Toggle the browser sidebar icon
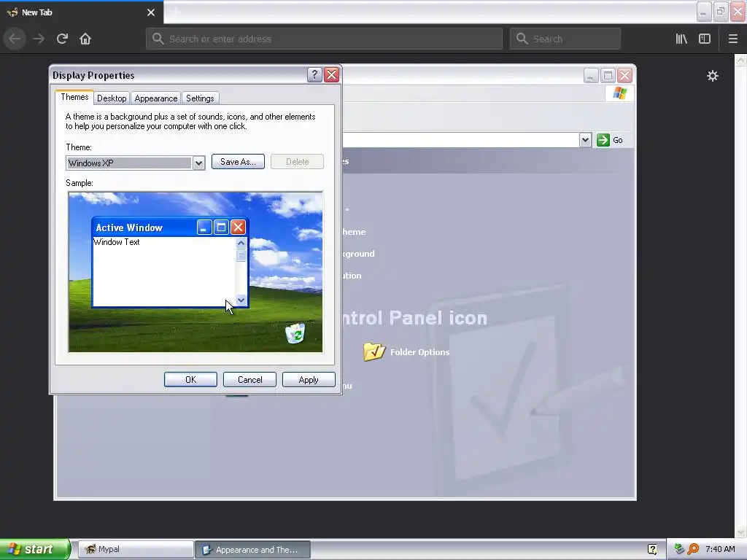747x560 pixels. [x=705, y=39]
